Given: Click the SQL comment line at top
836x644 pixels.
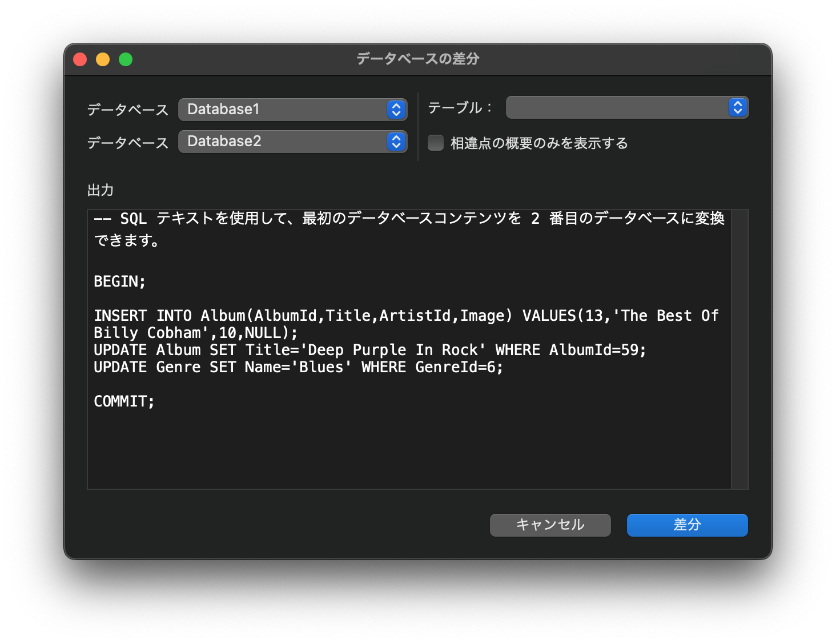Looking at the screenshot, I should (x=409, y=229).
